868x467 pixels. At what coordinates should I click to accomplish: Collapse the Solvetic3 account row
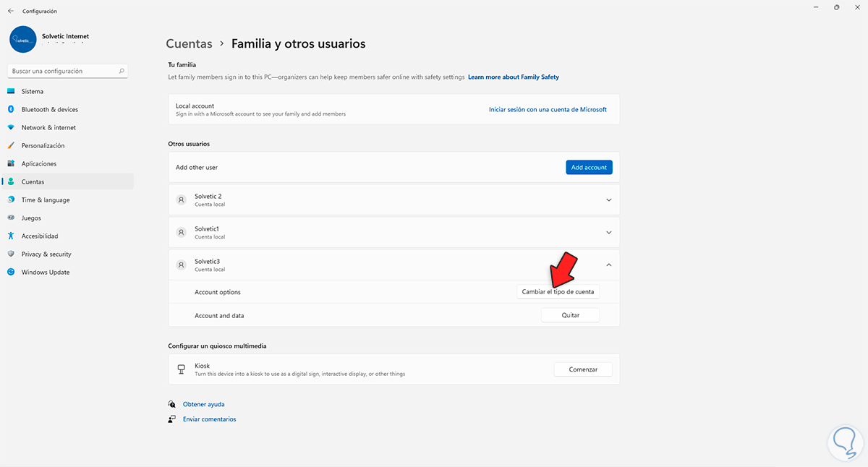click(x=608, y=265)
